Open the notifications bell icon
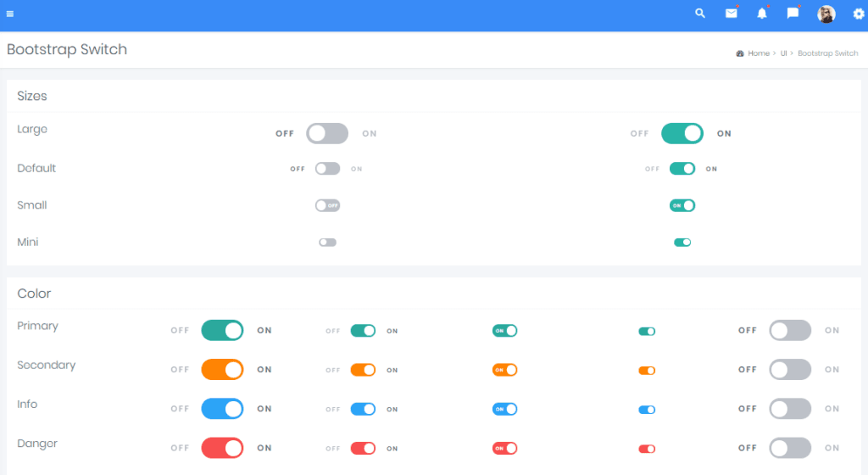The image size is (868, 475). tap(762, 14)
